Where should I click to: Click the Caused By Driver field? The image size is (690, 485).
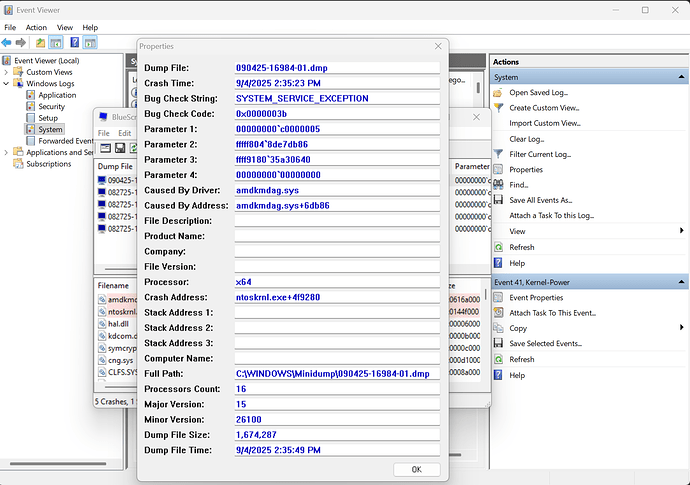(337, 190)
